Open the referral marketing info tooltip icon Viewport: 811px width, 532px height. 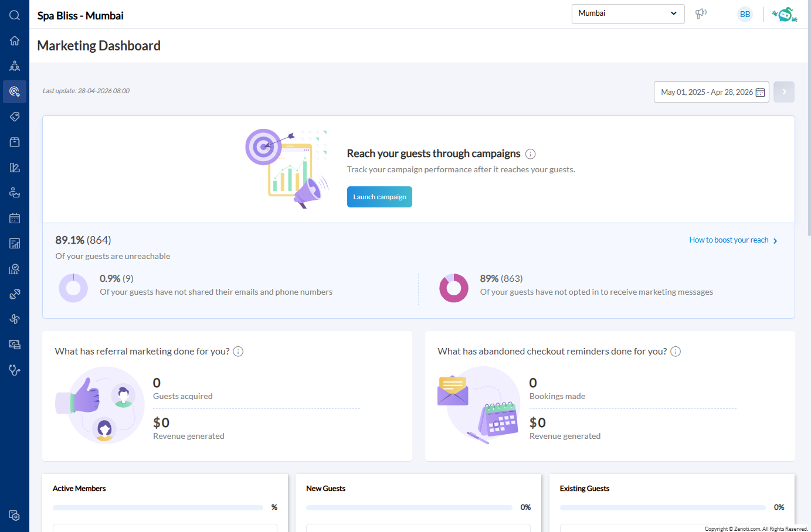tap(238, 351)
